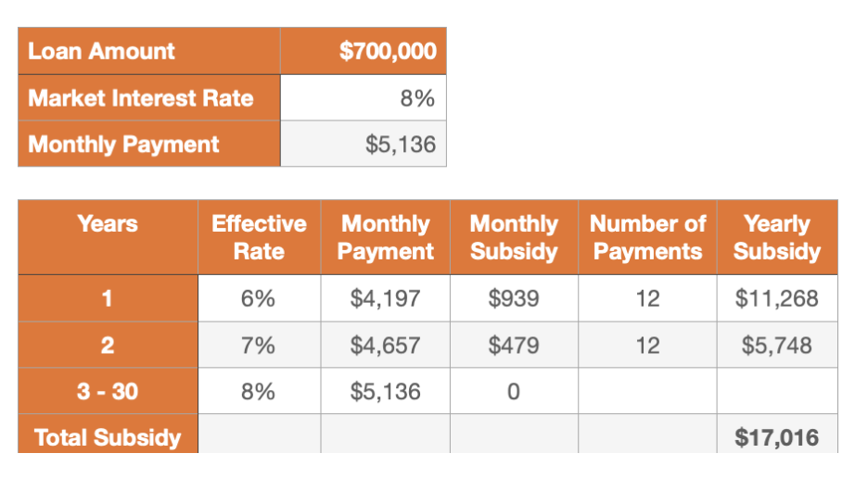Select the 6% effective rate cell
Image resolution: width=868 pixels, height=491 pixels.
[259, 298]
